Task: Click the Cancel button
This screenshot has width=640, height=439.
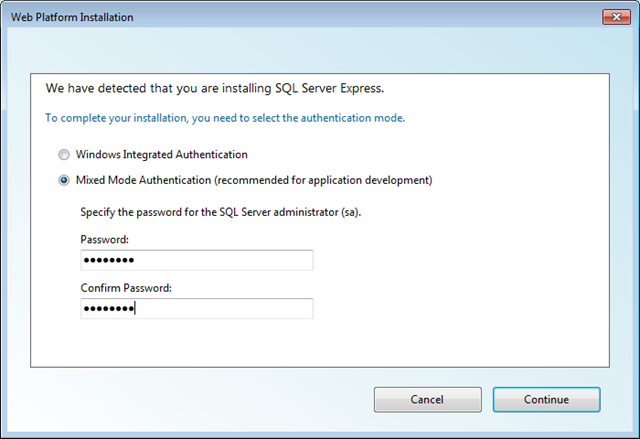Action: (x=427, y=399)
